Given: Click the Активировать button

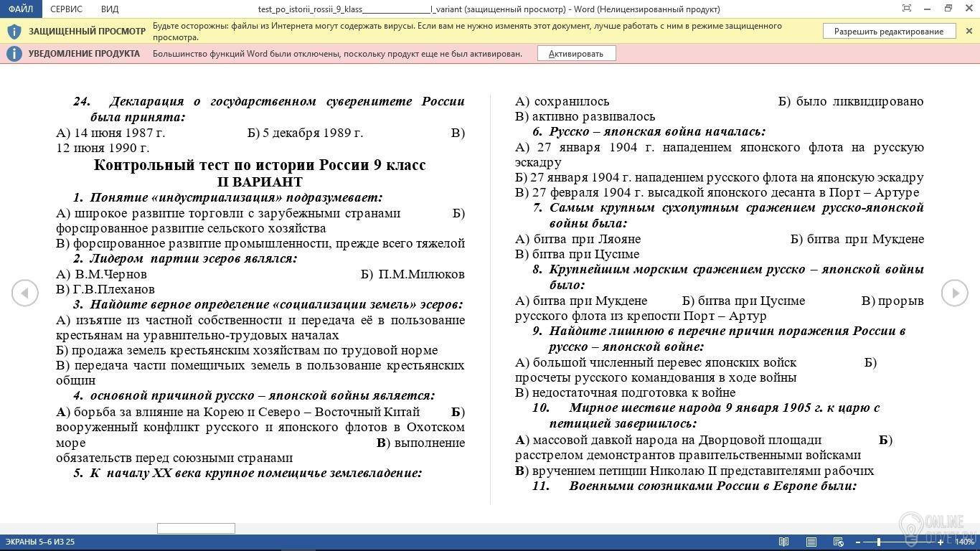Looking at the screenshot, I should click(576, 54).
